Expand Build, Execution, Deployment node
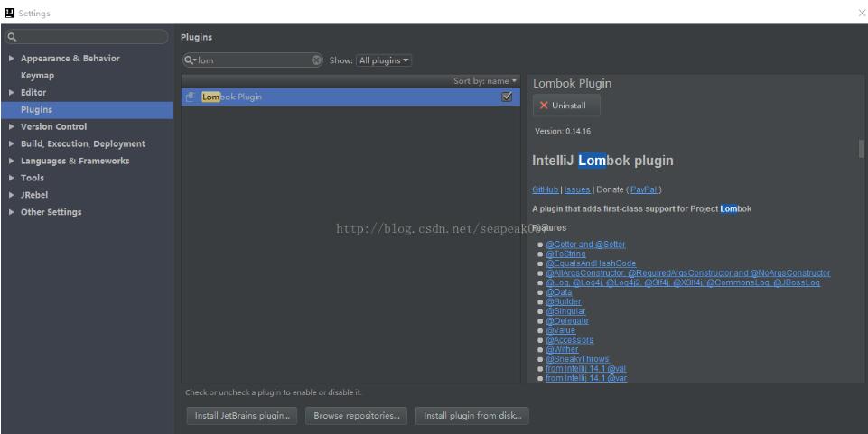Screen dimensions: 868x434 click(x=11, y=143)
